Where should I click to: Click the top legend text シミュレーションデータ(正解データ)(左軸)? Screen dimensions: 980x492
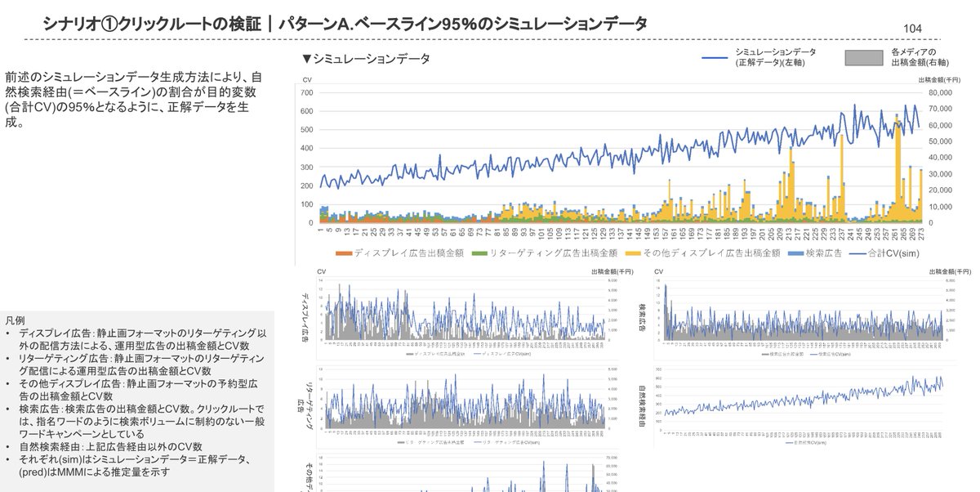click(x=776, y=57)
